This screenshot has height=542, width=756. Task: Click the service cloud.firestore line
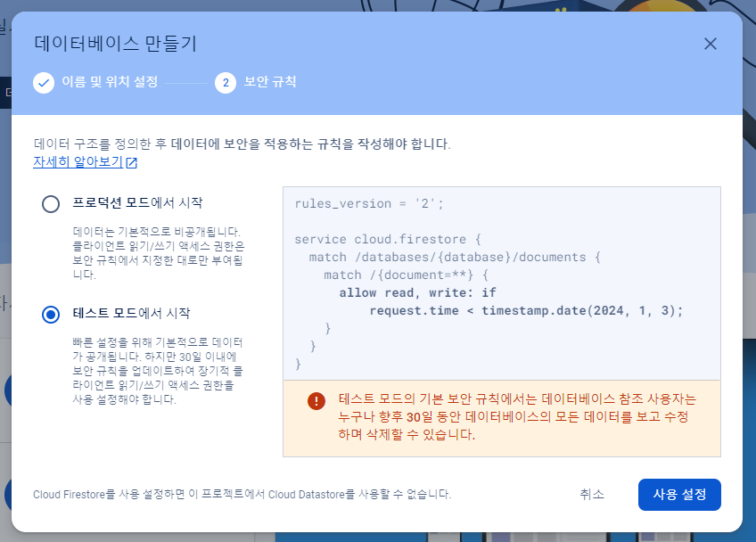pos(388,239)
